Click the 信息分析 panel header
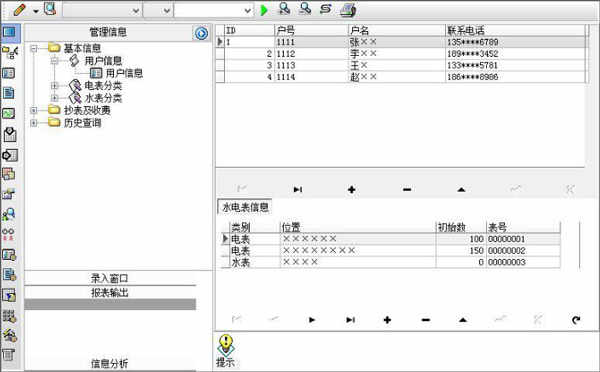Viewport: 600px width, 372px height. coord(110,363)
